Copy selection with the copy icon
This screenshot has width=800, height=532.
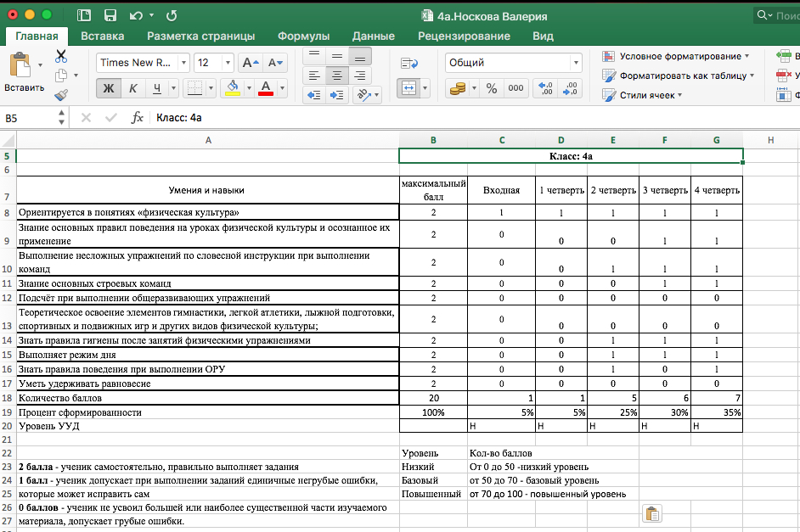pos(61,76)
